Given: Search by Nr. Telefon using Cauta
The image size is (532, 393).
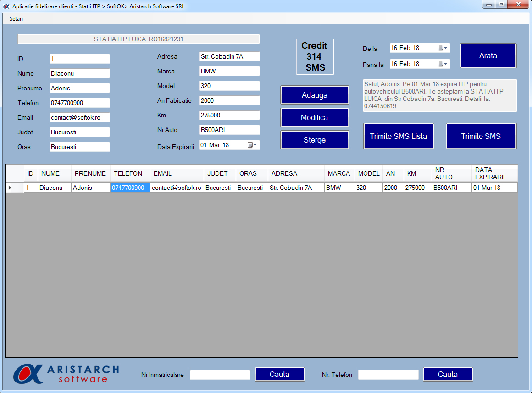Looking at the screenshot, I should [x=448, y=374].
